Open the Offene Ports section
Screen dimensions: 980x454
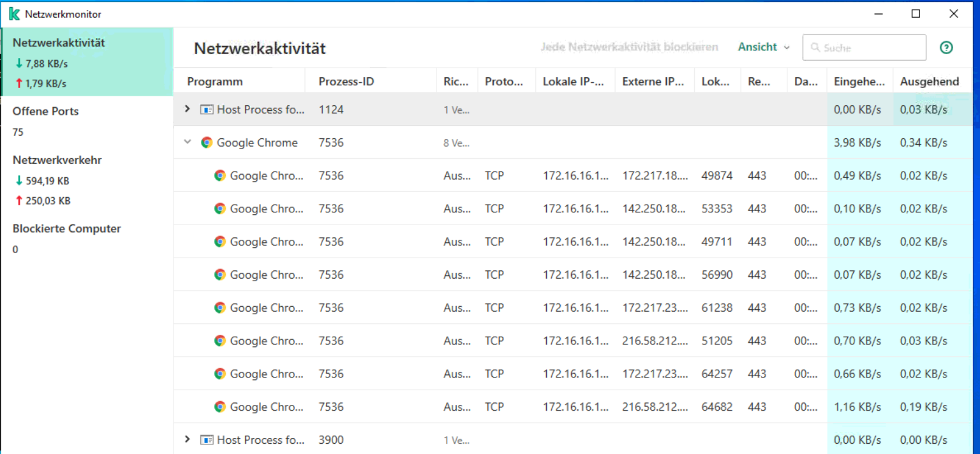(x=46, y=112)
